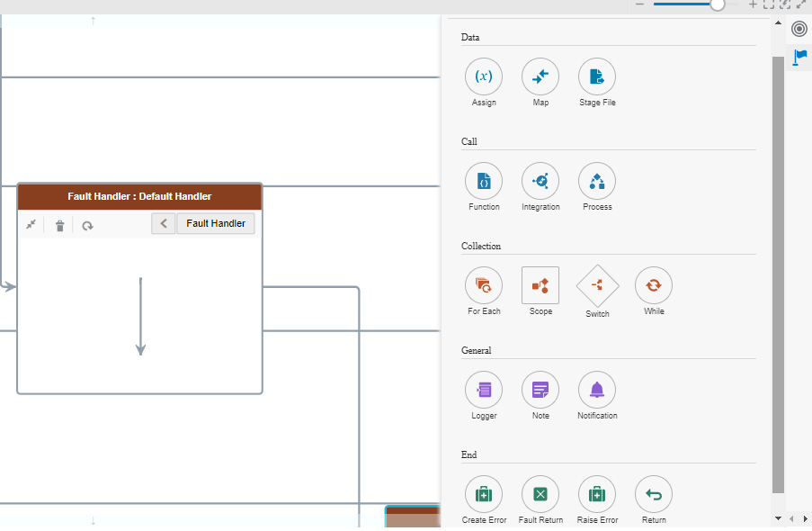Viewport: 812px width, 531px height.
Task: Select the For Each collection icon
Action: coord(484,286)
